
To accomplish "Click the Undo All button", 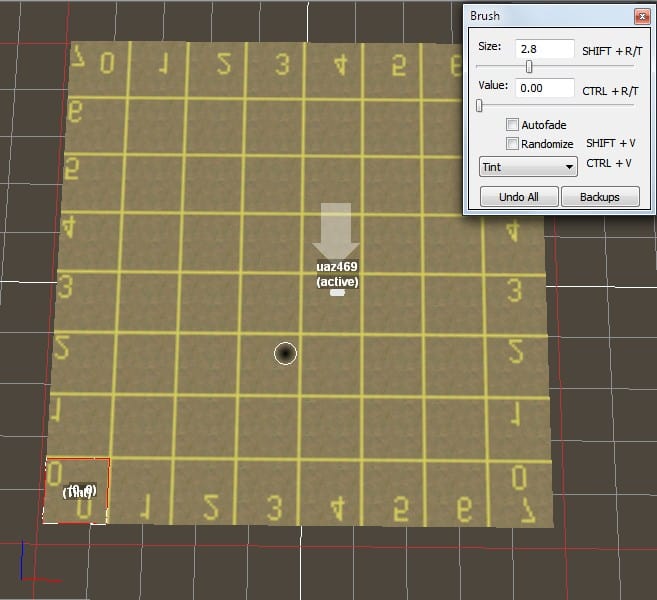I will [517, 197].
